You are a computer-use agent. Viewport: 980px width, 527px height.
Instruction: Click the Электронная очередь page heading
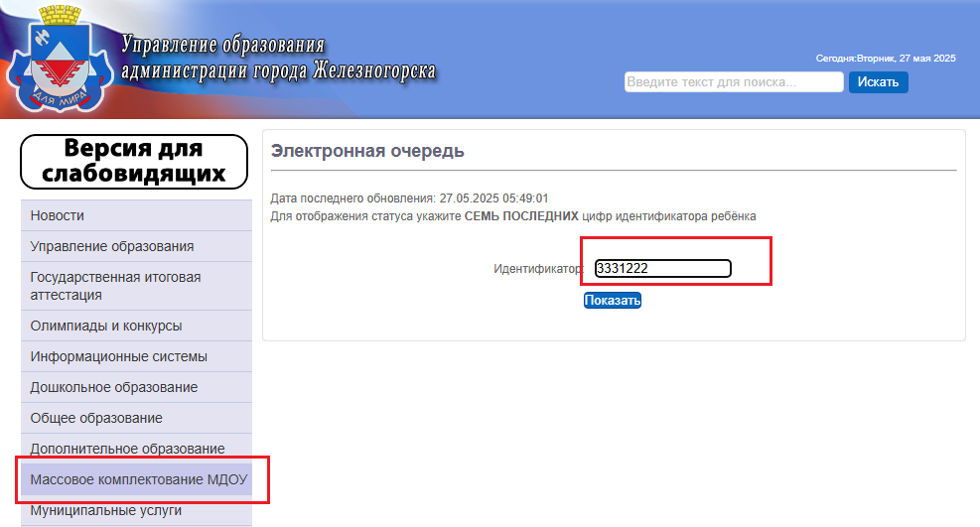pyautogui.click(x=367, y=151)
